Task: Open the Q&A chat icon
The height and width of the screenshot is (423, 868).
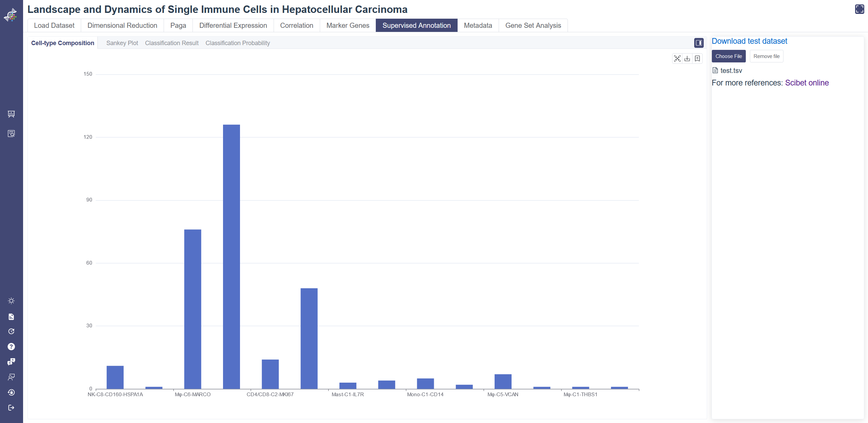Action: (11, 362)
